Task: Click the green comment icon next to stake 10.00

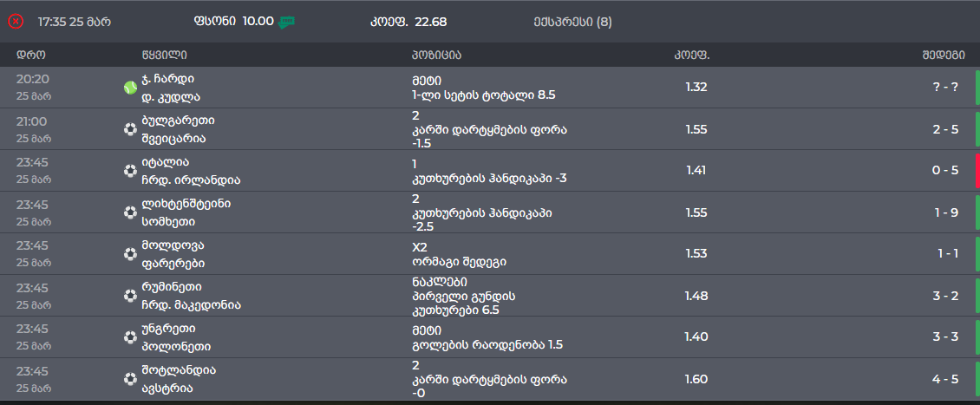Action: pyautogui.click(x=286, y=22)
